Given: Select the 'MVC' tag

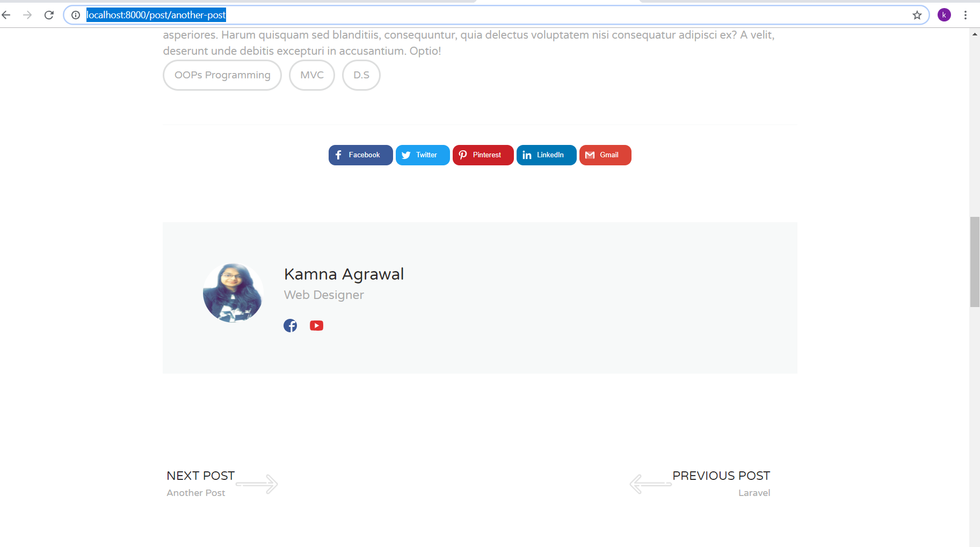Looking at the screenshot, I should [311, 75].
